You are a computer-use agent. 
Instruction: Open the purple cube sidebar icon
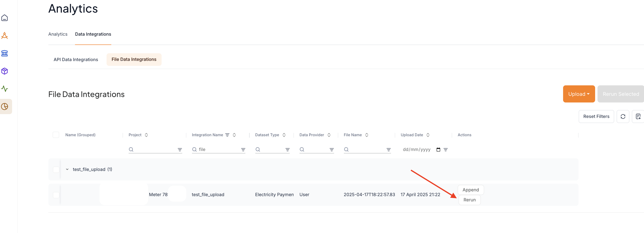pyautogui.click(x=5, y=71)
